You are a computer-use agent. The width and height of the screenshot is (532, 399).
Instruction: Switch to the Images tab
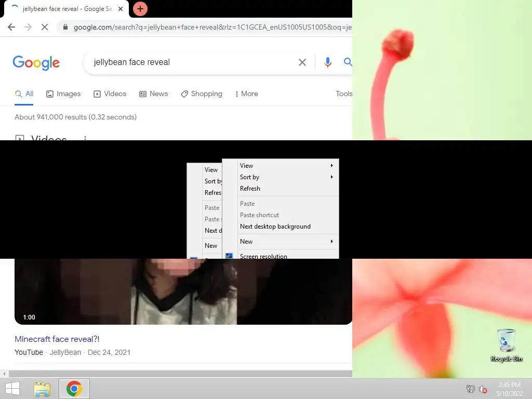tap(63, 94)
